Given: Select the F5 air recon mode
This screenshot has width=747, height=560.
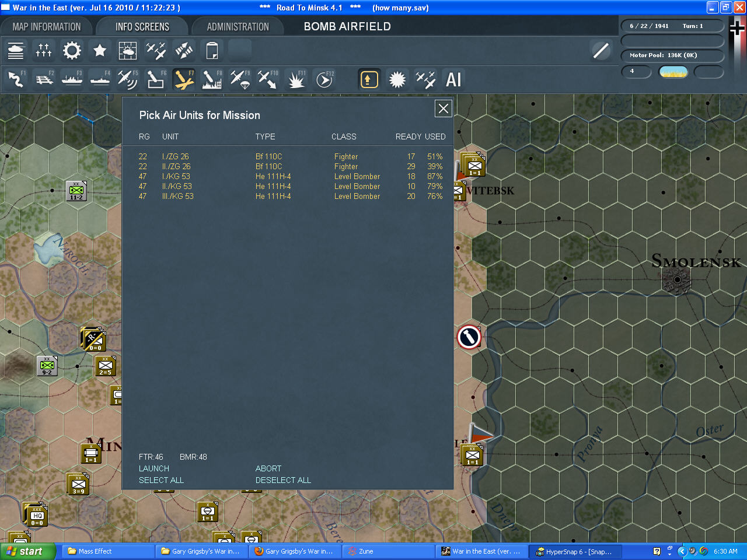Looking at the screenshot, I should pos(128,79).
